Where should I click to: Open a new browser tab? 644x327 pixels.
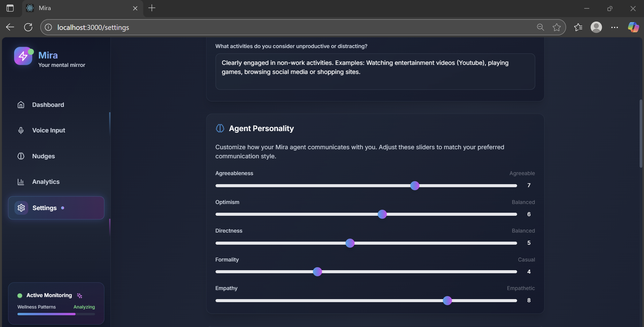[152, 8]
